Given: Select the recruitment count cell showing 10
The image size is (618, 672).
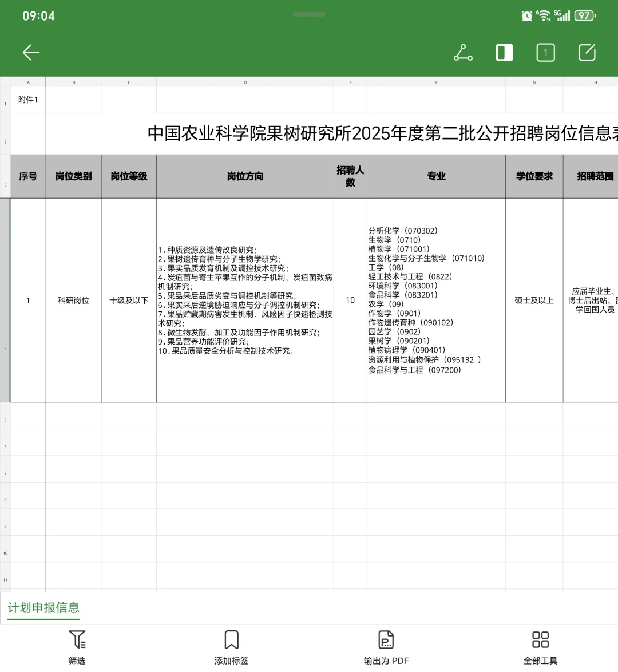Looking at the screenshot, I should pyautogui.click(x=351, y=300).
